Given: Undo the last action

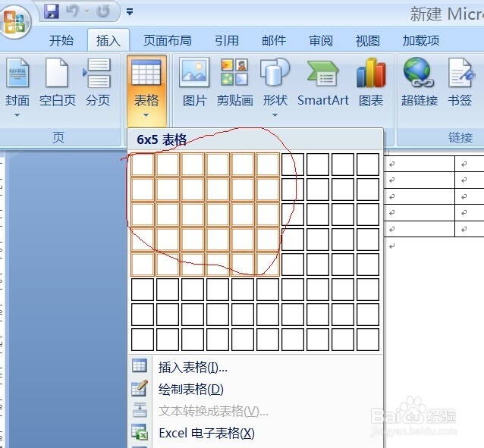Looking at the screenshot, I should (x=73, y=11).
